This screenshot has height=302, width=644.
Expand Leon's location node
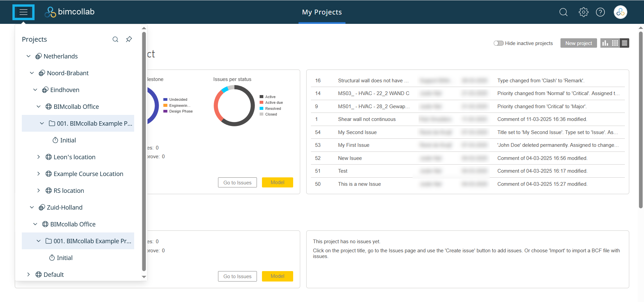pyautogui.click(x=39, y=157)
